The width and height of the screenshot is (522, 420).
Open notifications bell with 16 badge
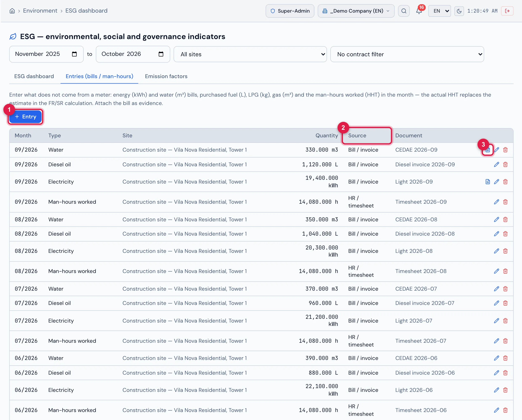[419, 11]
